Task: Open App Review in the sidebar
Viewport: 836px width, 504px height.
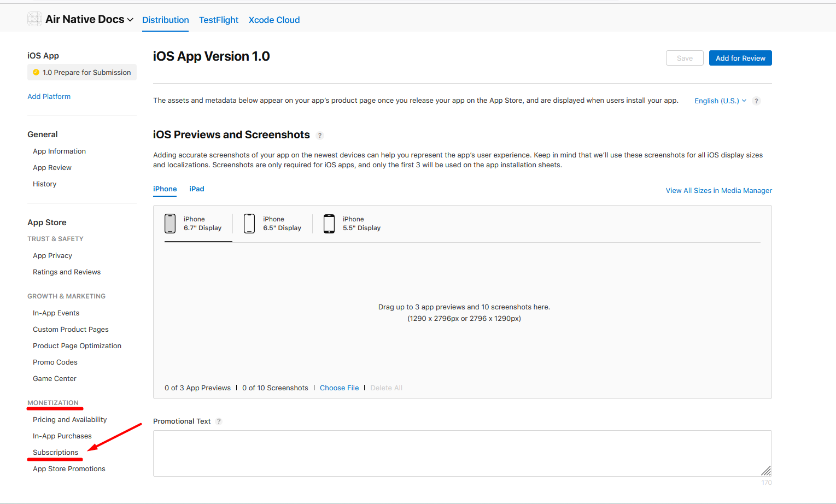Action: 52,167
